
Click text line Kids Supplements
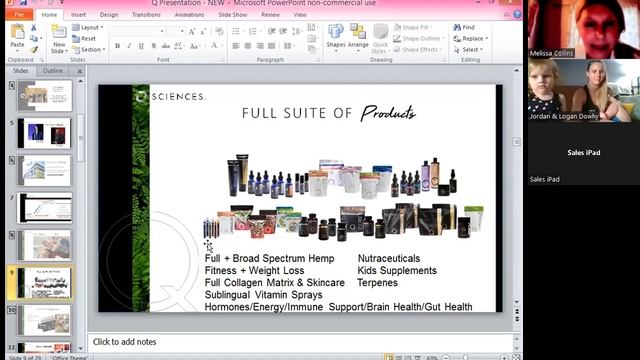point(397,271)
